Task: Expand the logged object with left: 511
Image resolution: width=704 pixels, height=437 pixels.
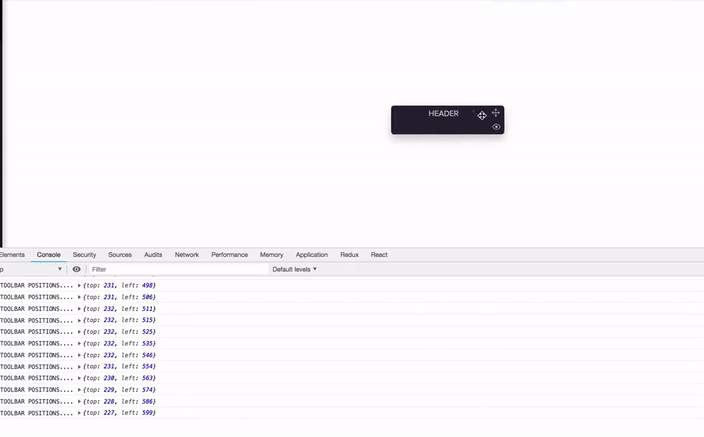Action: [79, 309]
